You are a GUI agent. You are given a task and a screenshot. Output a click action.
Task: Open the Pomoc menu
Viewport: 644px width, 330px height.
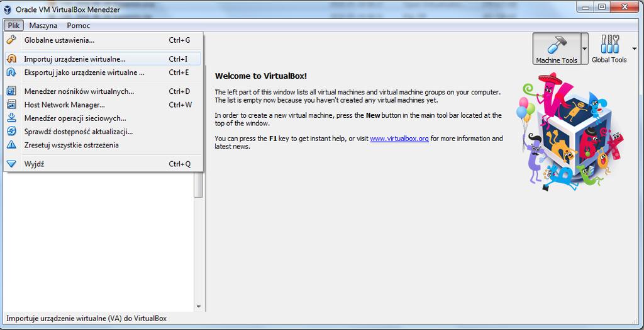79,25
